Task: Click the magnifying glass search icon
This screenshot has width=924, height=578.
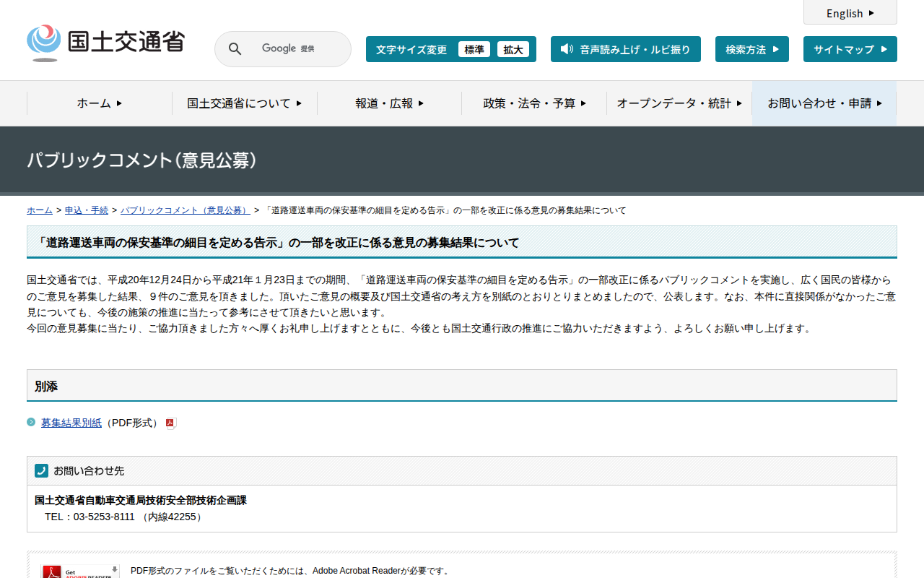Action: click(x=235, y=49)
